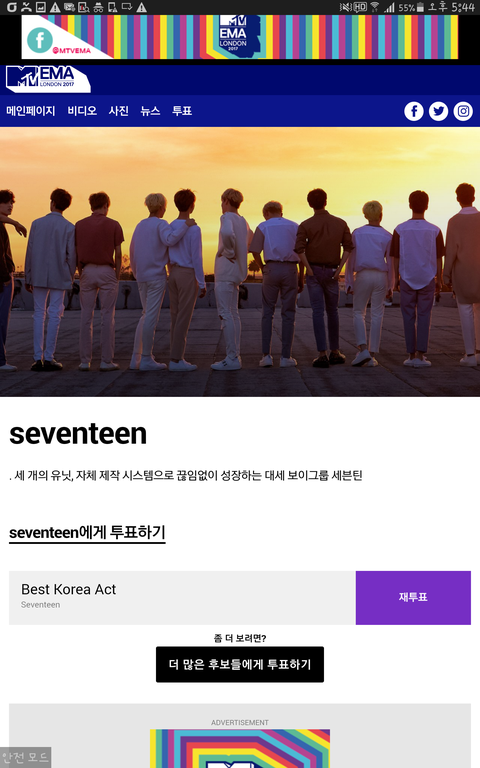
Task: Select the 투표 menu item
Action: [182, 111]
